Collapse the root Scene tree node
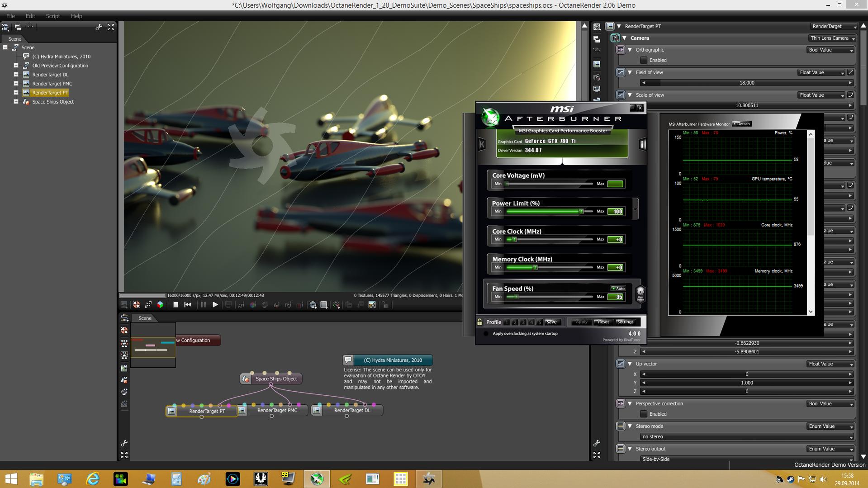This screenshot has width=868, height=488. pos(5,47)
